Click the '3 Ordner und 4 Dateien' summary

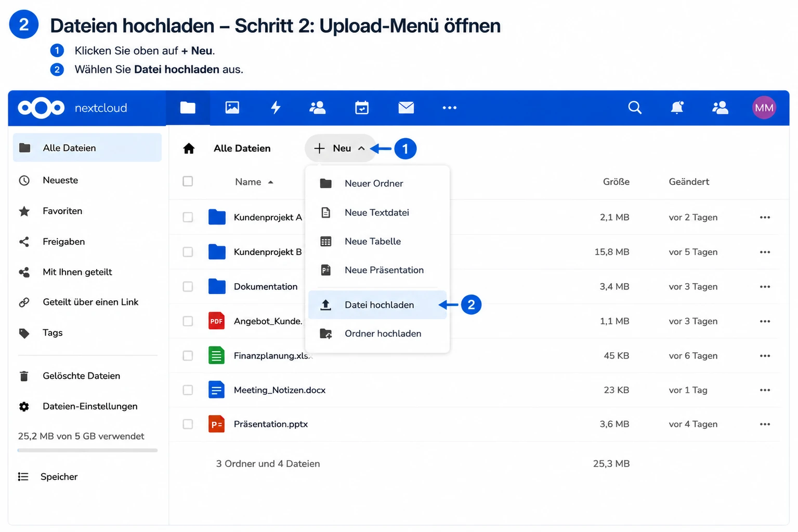coord(268,464)
